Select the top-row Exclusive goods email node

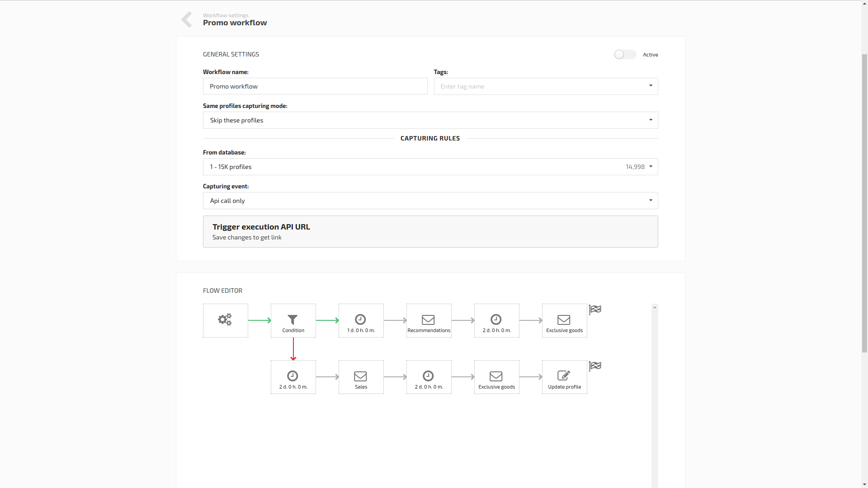pos(564,320)
